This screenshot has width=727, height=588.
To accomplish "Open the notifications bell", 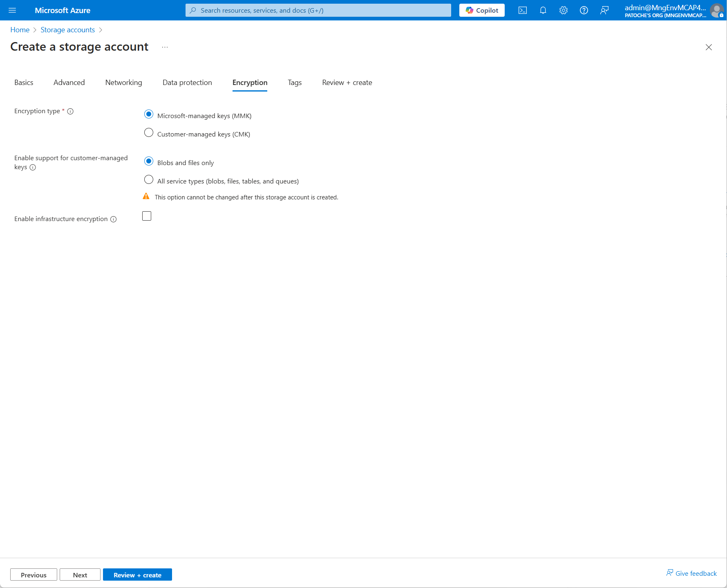I will [543, 10].
